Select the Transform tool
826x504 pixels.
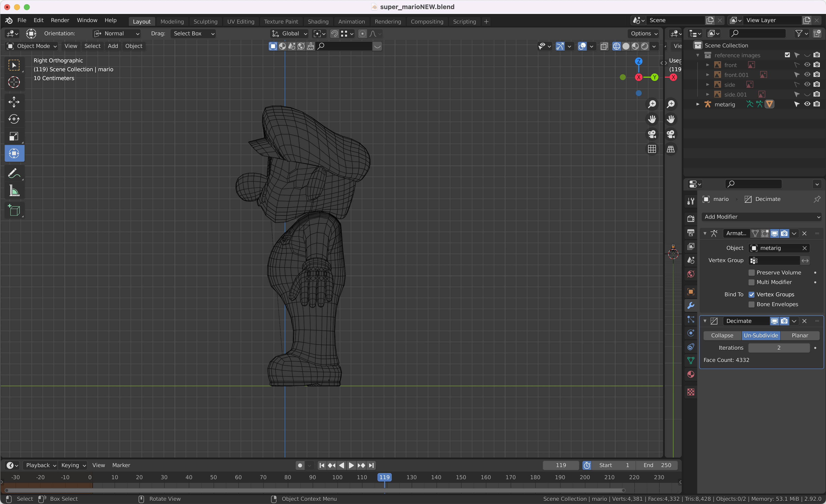[14, 154]
